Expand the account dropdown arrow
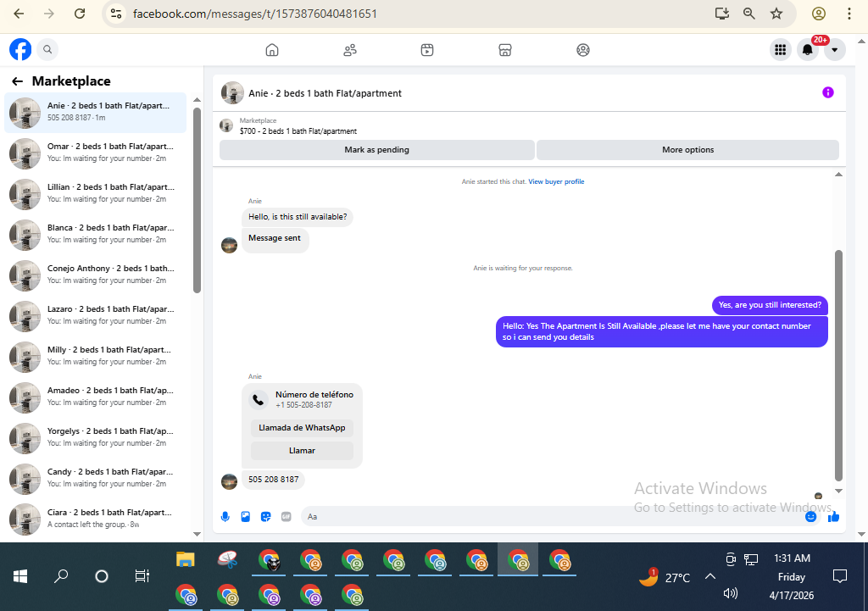Viewport: 868px width, 611px height. tap(835, 50)
